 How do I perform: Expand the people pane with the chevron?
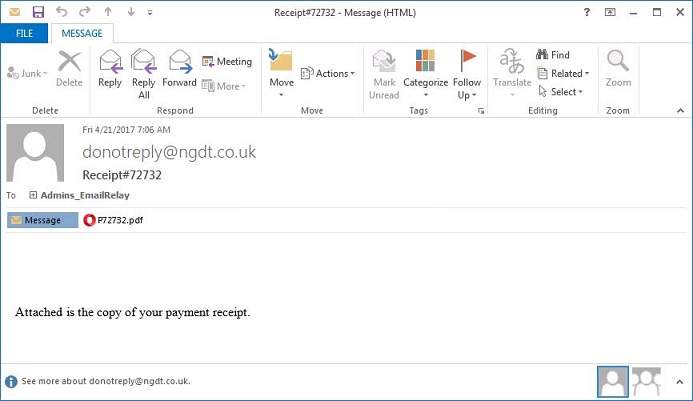coord(680,382)
